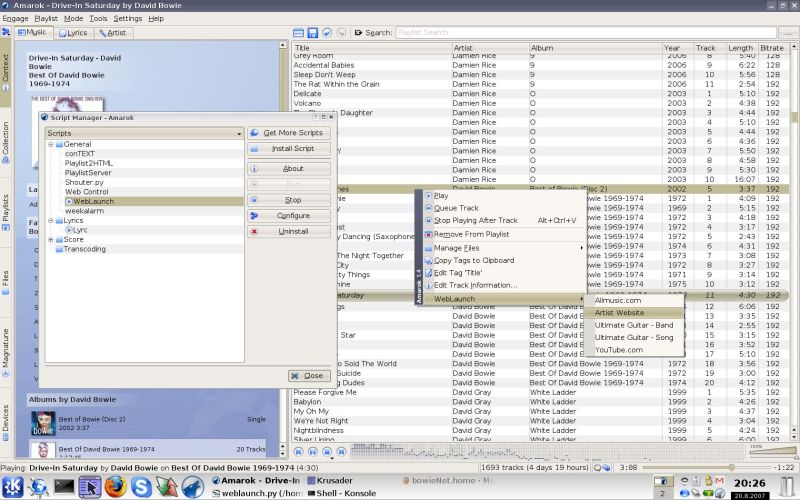Click the Amarok wolf icon in the panel
The height and width of the screenshot is (500, 800).
tap(193, 487)
